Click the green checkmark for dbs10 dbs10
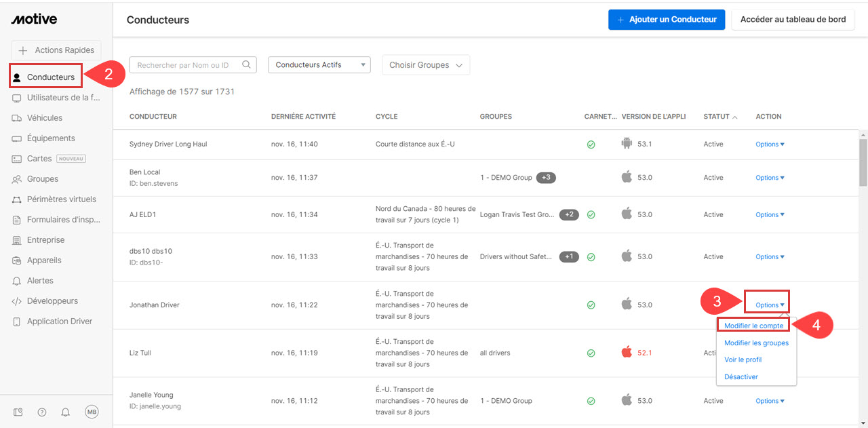 591,257
